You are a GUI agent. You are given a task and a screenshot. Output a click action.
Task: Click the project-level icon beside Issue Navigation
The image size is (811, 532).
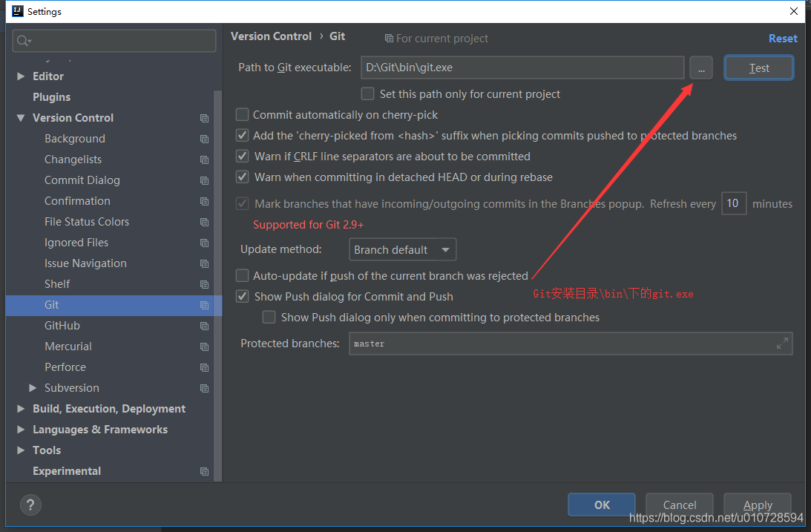[x=204, y=263]
